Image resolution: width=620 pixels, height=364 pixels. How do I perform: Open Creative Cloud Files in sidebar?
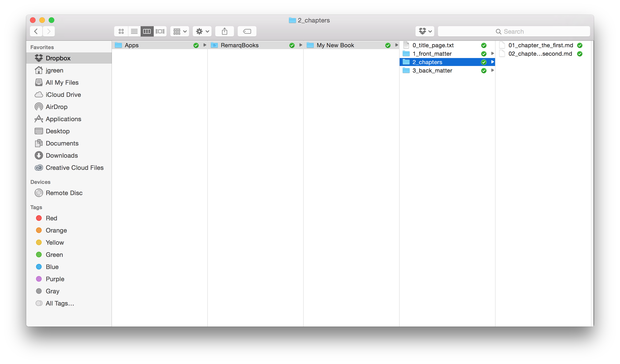(x=69, y=168)
